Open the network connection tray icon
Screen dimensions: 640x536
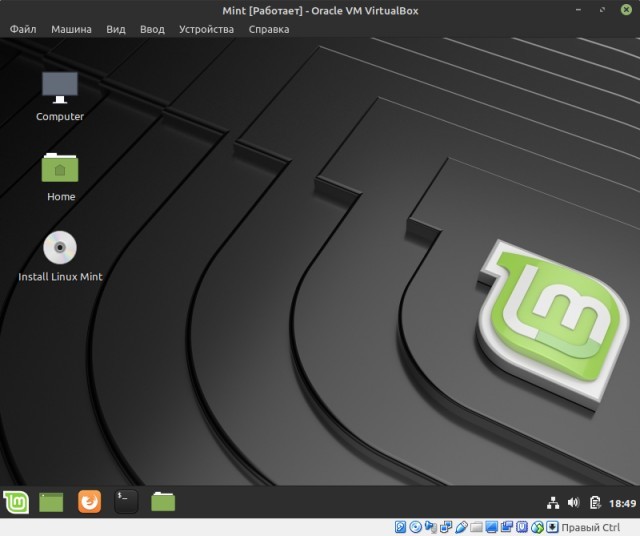553,503
